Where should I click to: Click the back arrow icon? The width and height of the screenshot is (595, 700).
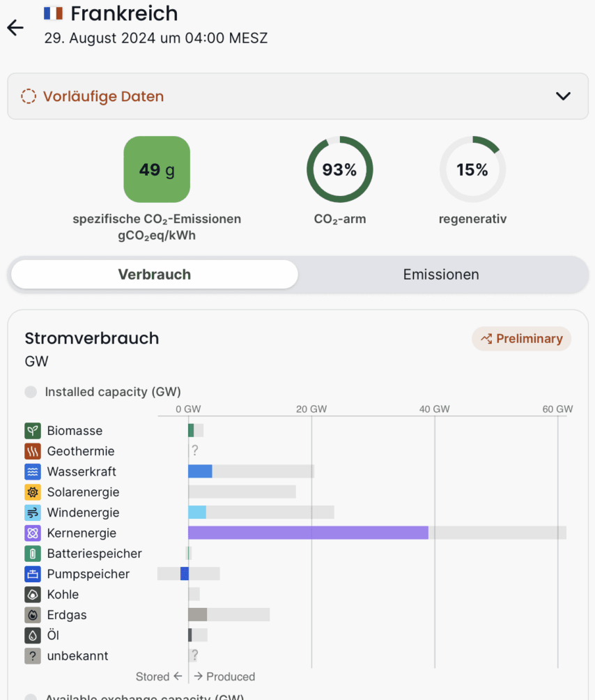(x=15, y=28)
